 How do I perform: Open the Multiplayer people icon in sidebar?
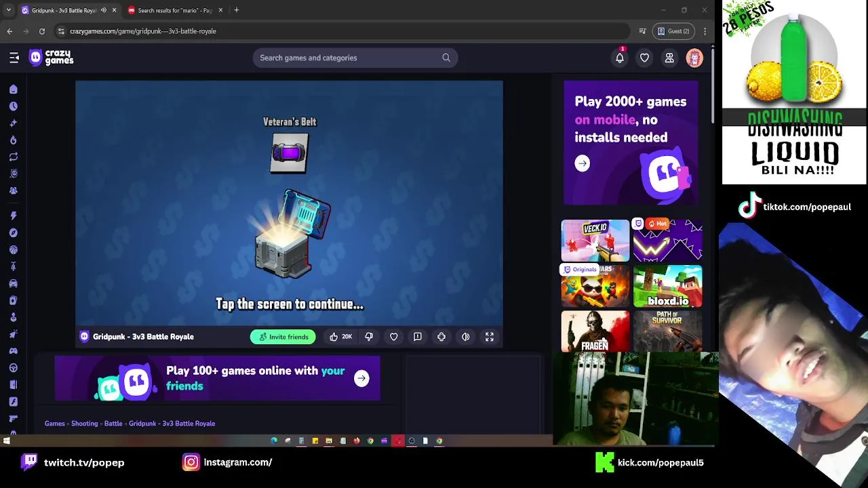point(13,190)
